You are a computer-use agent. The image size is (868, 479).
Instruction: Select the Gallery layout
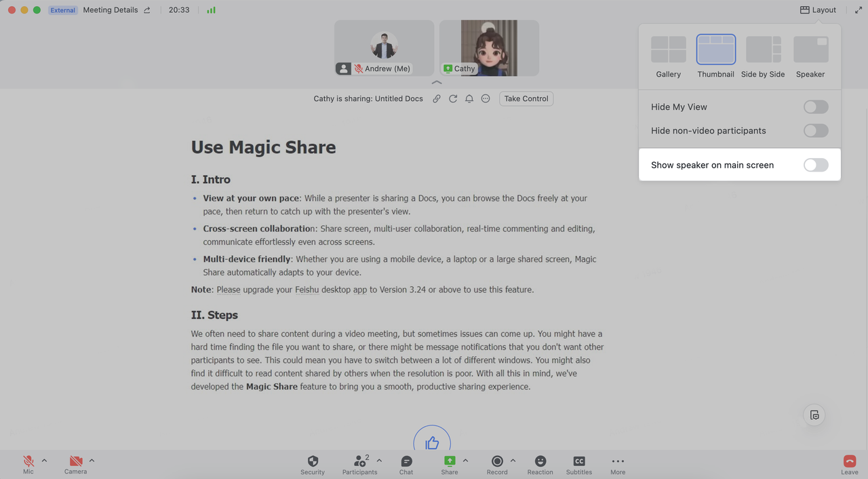(x=669, y=50)
